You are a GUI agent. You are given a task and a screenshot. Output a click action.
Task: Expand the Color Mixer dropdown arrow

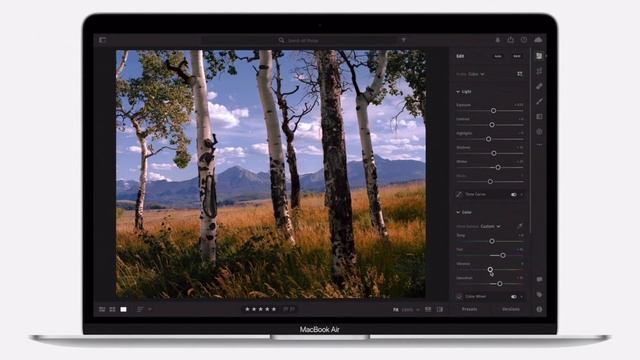click(x=522, y=297)
